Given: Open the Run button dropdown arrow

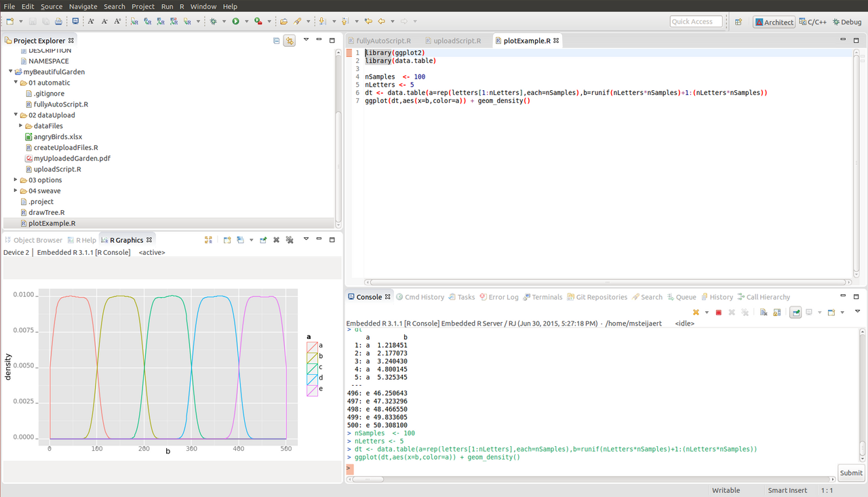Looking at the screenshot, I should point(247,21).
